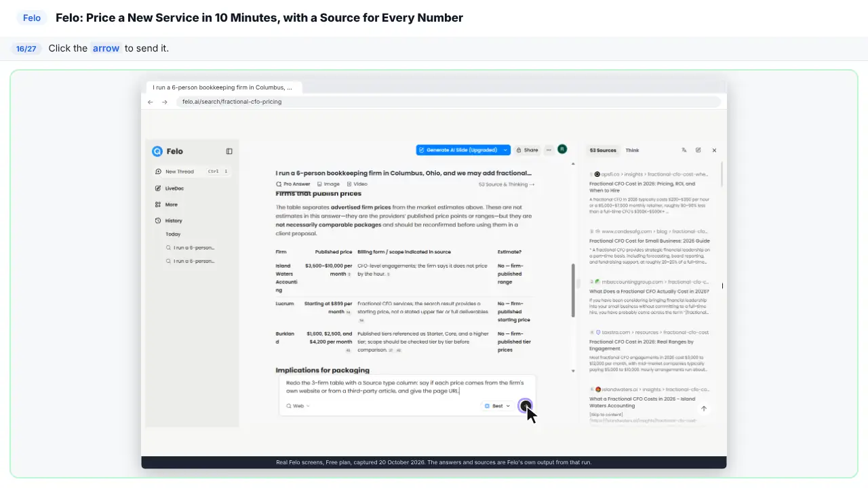Expand the Generate AI Slide dropdown arrow
Screen dimensions: 868x488
(x=505, y=150)
